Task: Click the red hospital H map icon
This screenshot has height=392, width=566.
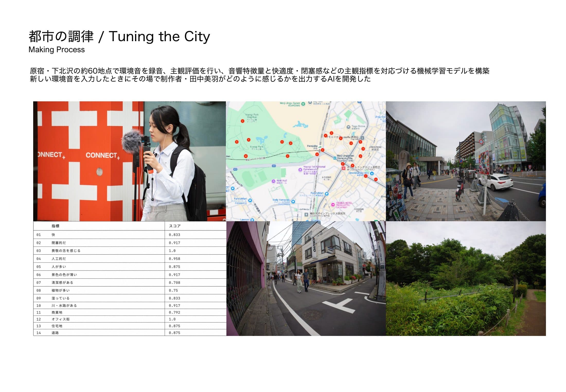Action: coord(343,168)
